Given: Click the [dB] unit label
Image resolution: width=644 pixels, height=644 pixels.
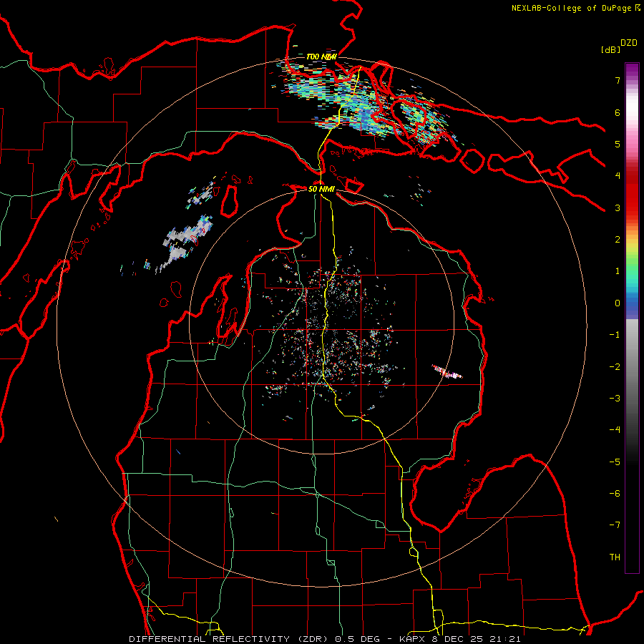Looking at the screenshot, I should point(610,49).
